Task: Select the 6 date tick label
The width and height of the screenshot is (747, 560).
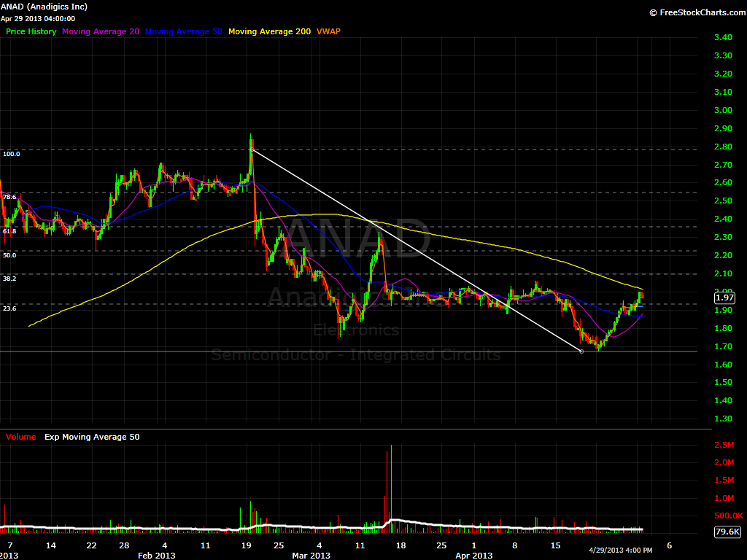Action: [x=670, y=545]
